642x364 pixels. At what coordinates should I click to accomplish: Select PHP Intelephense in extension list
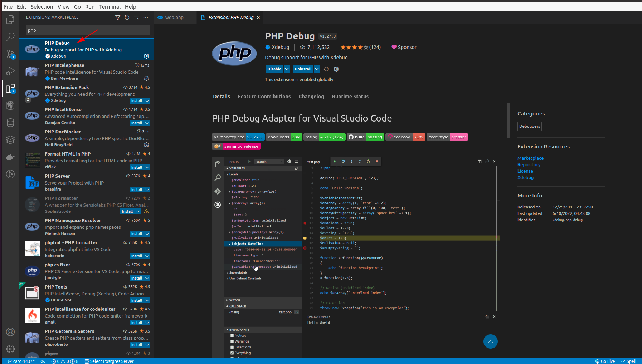(86, 72)
